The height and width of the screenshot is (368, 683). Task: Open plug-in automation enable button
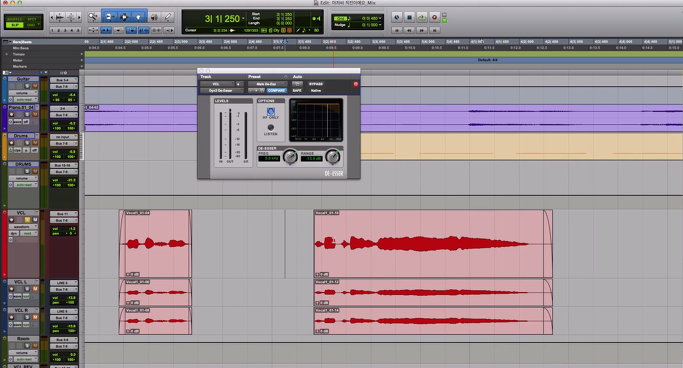coord(297,84)
